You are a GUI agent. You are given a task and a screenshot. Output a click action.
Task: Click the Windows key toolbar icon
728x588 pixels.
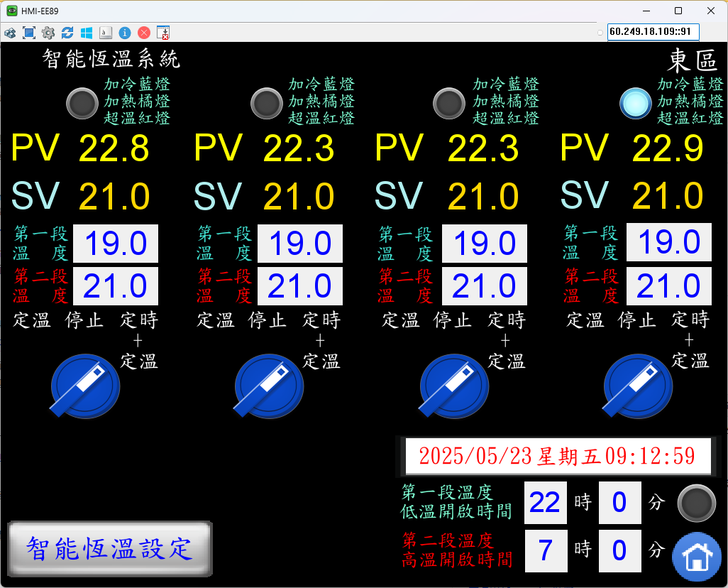pos(87,33)
